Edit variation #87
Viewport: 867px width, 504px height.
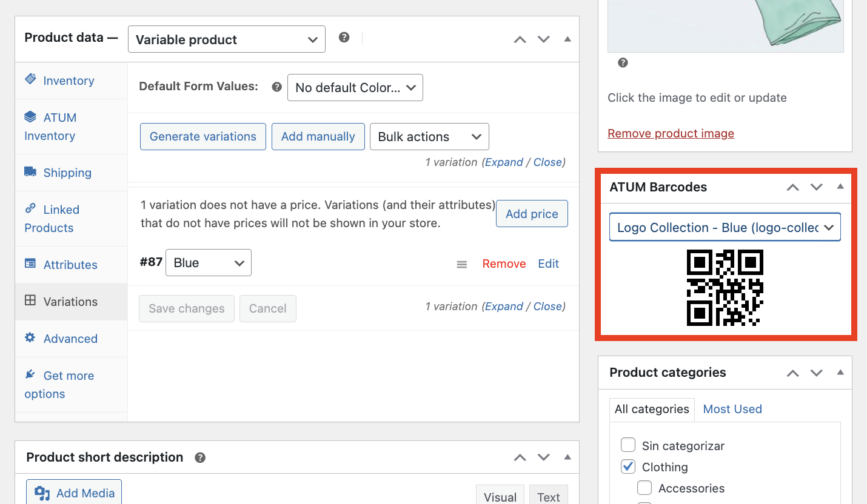(549, 264)
